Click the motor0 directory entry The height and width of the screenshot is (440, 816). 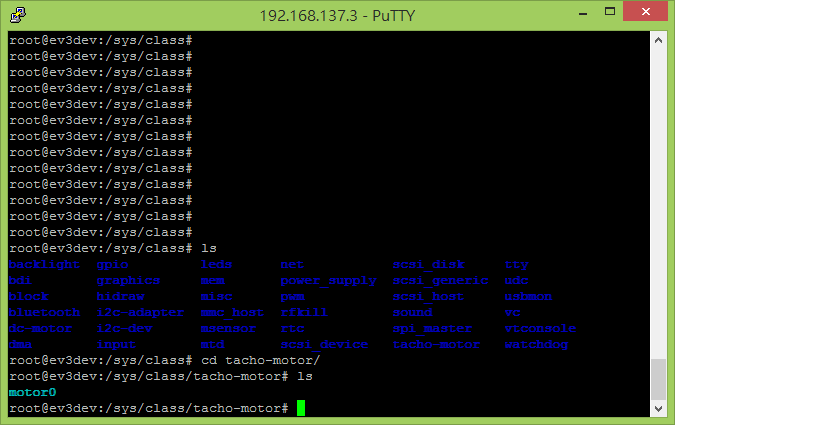coord(32,393)
